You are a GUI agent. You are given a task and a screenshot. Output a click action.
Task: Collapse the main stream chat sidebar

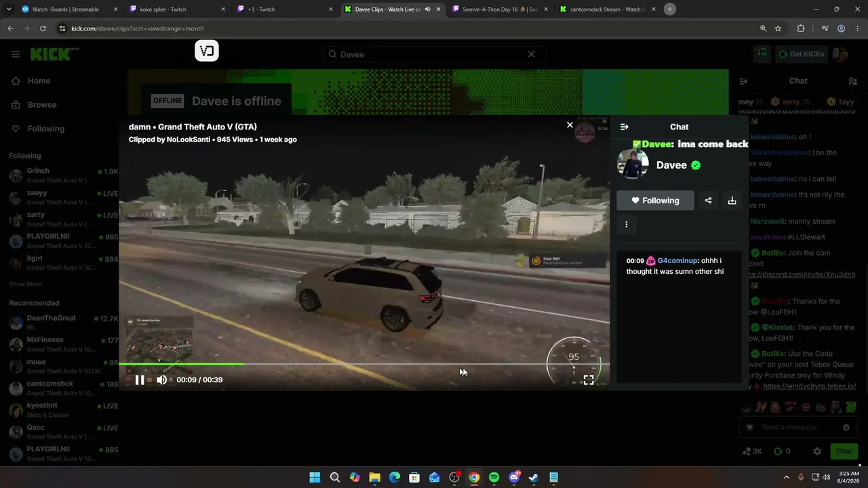pyautogui.click(x=743, y=81)
